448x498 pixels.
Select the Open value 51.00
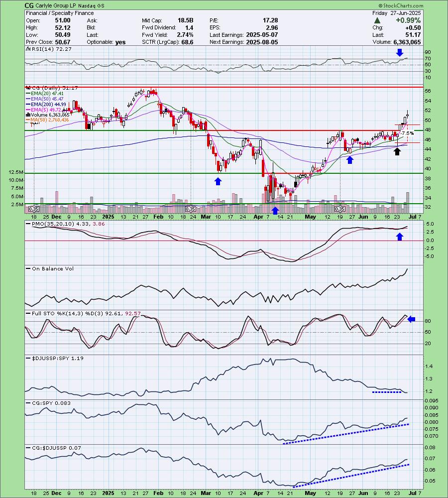63,20
